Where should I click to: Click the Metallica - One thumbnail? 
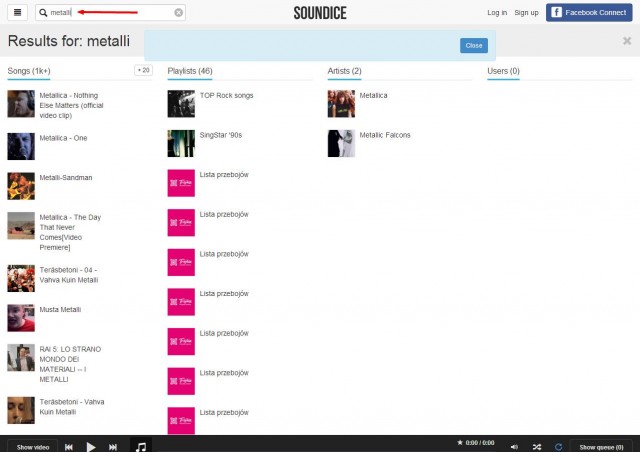21,146
